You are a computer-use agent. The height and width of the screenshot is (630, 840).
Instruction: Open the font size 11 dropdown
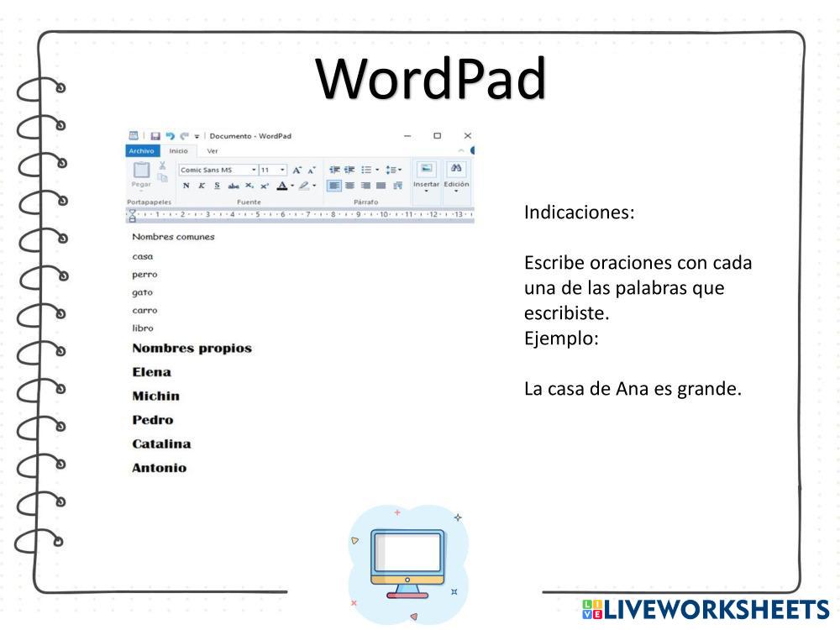283,170
